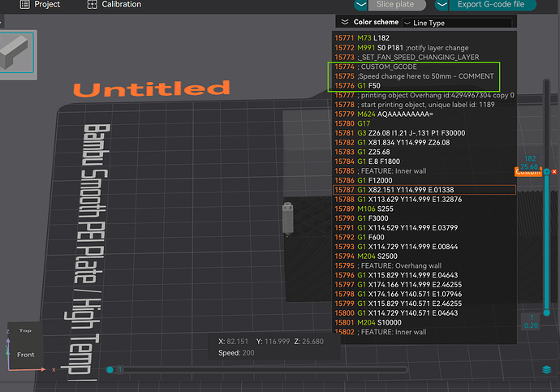Click the top layer slider handle

[546, 172]
